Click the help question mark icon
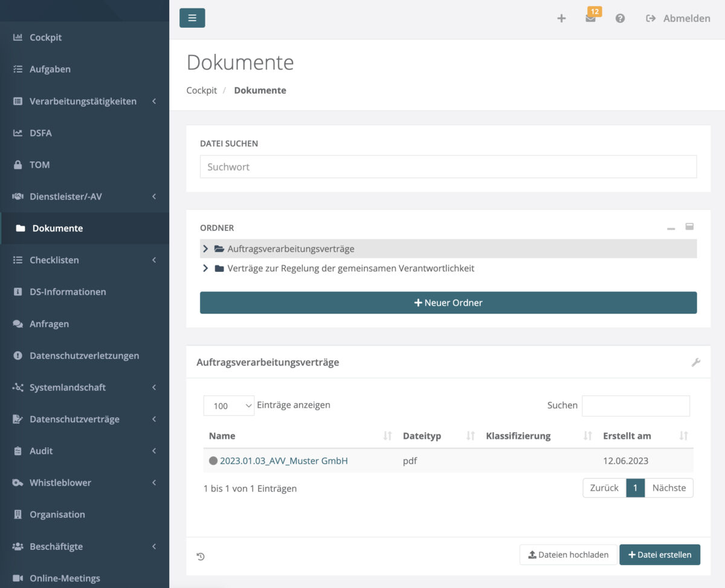Image resolution: width=725 pixels, height=588 pixels. coord(620,19)
